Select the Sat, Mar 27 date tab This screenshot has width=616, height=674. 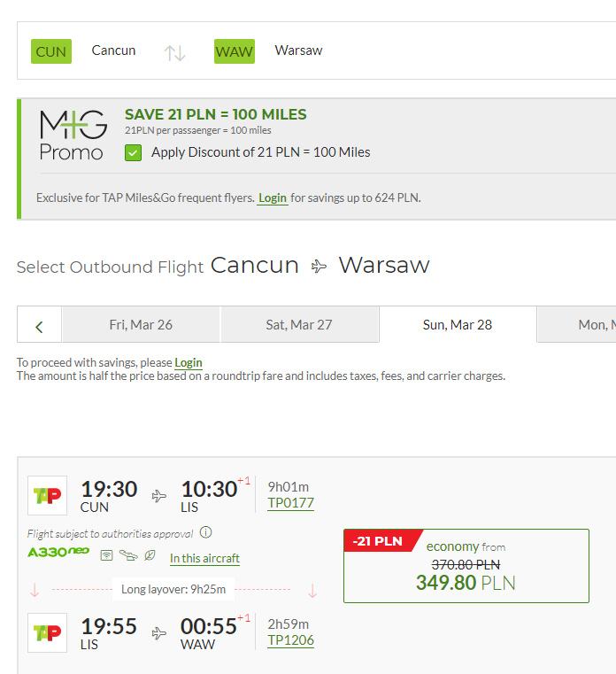(299, 324)
